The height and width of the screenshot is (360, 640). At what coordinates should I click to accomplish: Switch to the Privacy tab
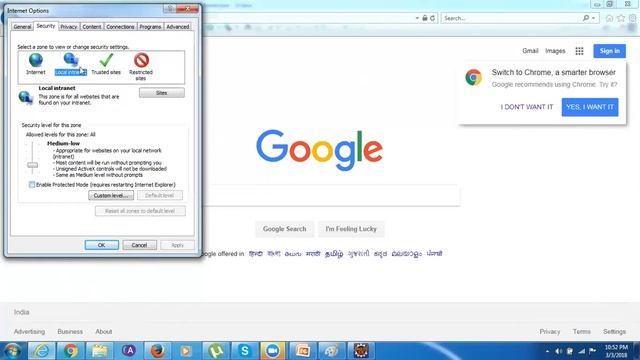click(x=69, y=27)
